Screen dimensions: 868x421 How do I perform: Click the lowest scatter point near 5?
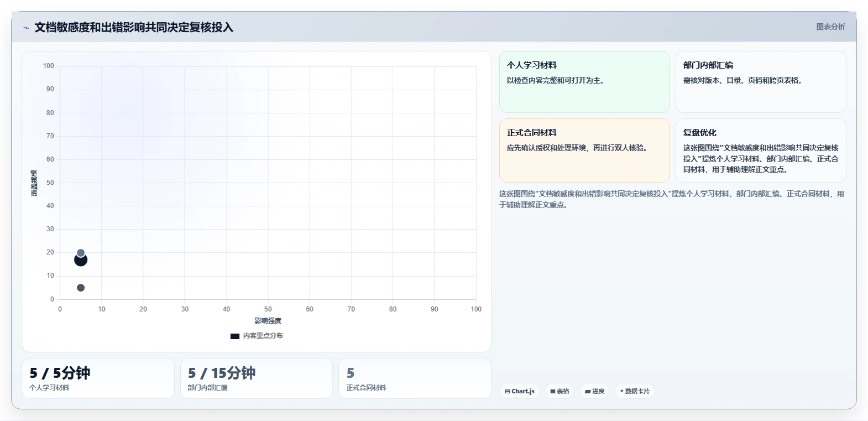click(x=81, y=288)
